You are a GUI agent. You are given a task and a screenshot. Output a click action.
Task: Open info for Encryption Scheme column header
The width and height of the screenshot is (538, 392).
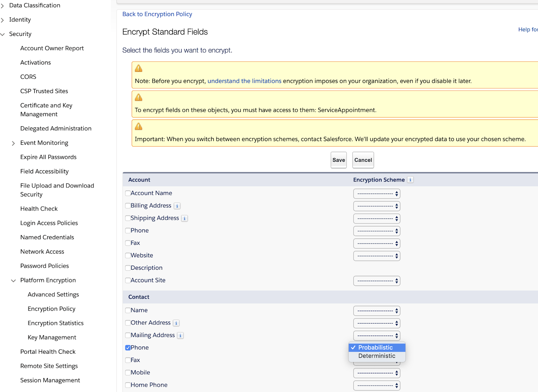click(x=410, y=180)
